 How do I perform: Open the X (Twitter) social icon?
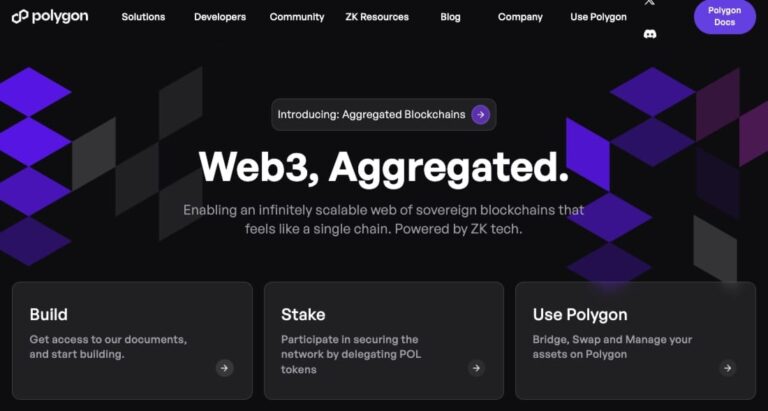[x=650, y=3]
